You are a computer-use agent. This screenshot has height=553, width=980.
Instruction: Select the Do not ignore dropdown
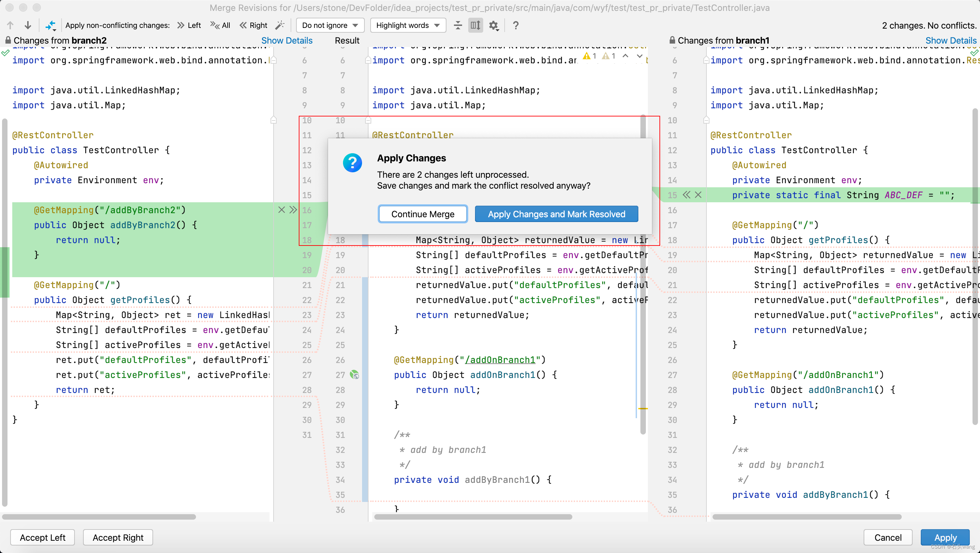[x=328, y=26]
